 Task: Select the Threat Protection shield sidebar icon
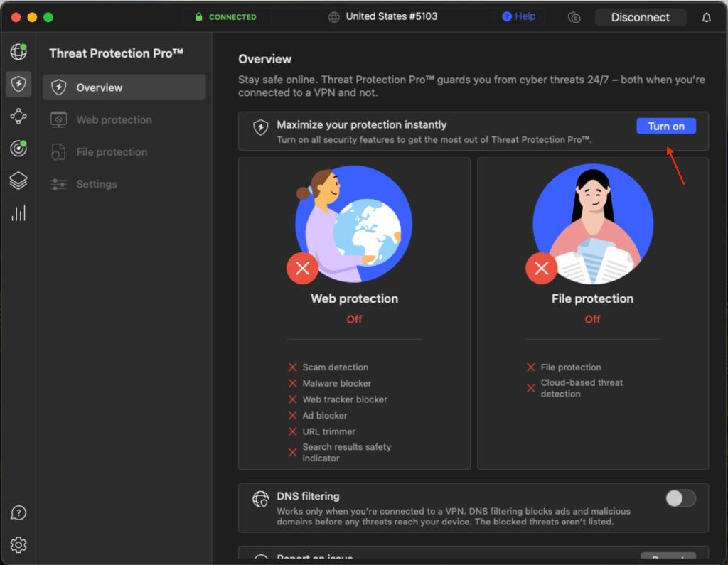pyautogui.click(x=18, y=84)
